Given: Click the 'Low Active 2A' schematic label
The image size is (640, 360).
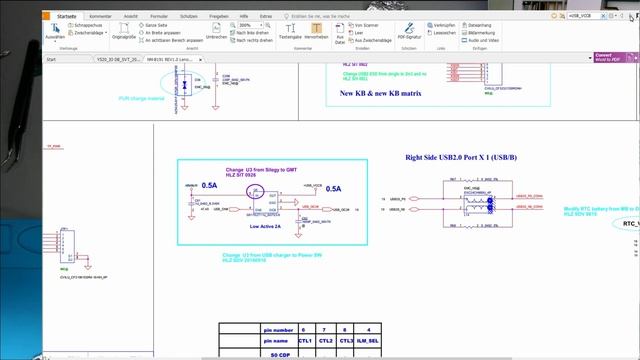Looking at the screenshot, I should pyautogui.click(x=265, y=226).
